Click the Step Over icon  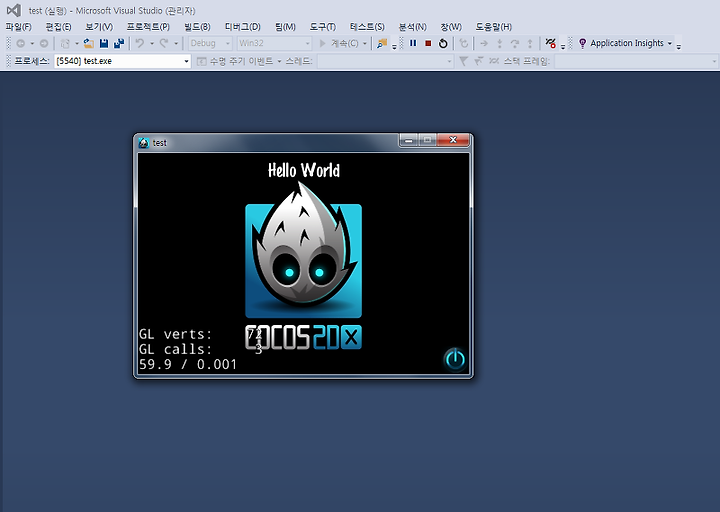tap(515, 43)
